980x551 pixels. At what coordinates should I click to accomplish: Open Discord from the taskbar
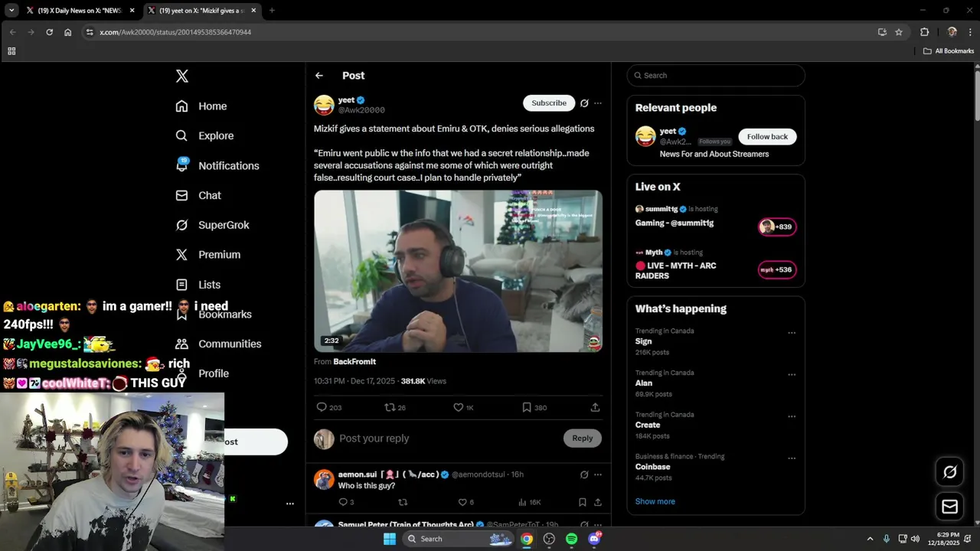594,539
